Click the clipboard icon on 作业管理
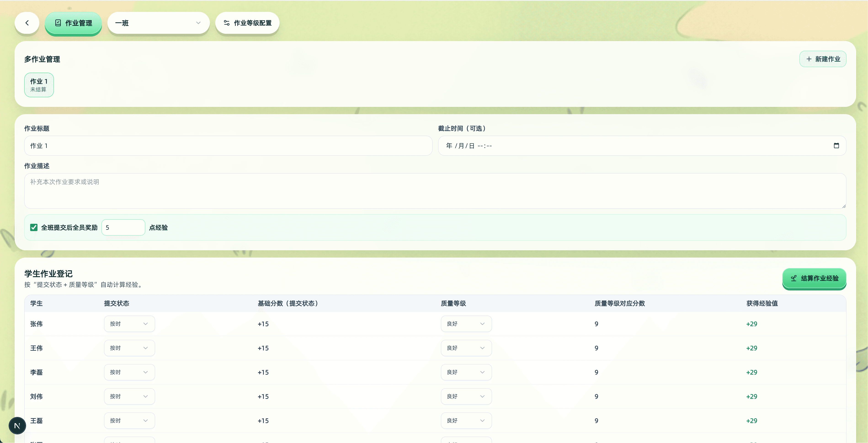Viewport: 868px width, 443px height. pos(58,23)
